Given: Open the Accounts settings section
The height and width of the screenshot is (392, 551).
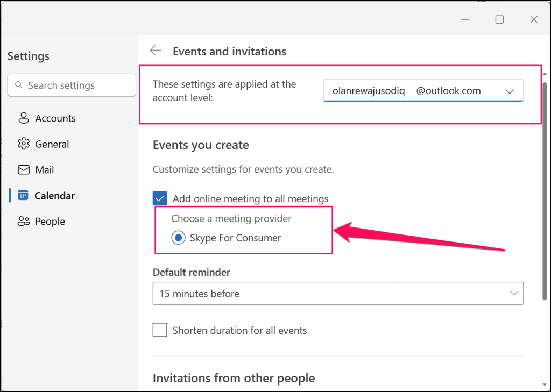Looking at the screenshot, I should pos(55,118).
